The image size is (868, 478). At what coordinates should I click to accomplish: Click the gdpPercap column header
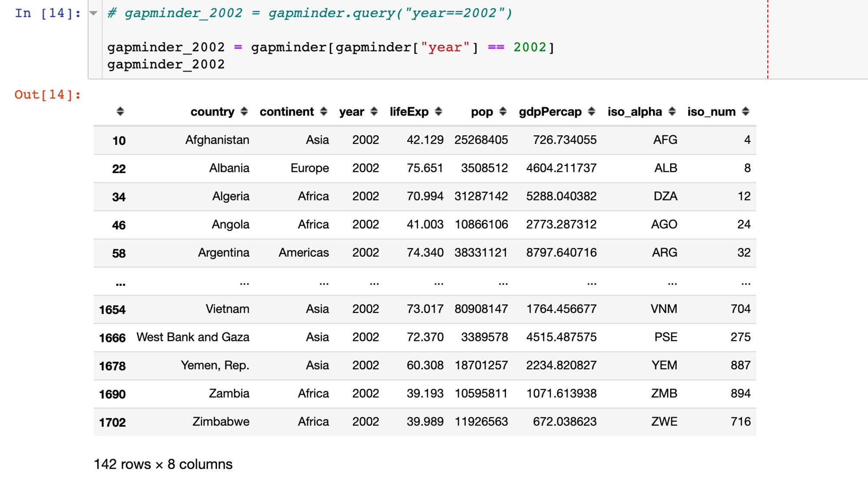(x=550, y=112)
